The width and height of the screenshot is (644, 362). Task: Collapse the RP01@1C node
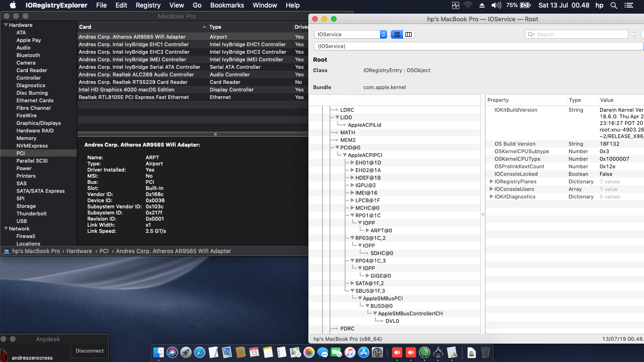click(x=352, y=215)
